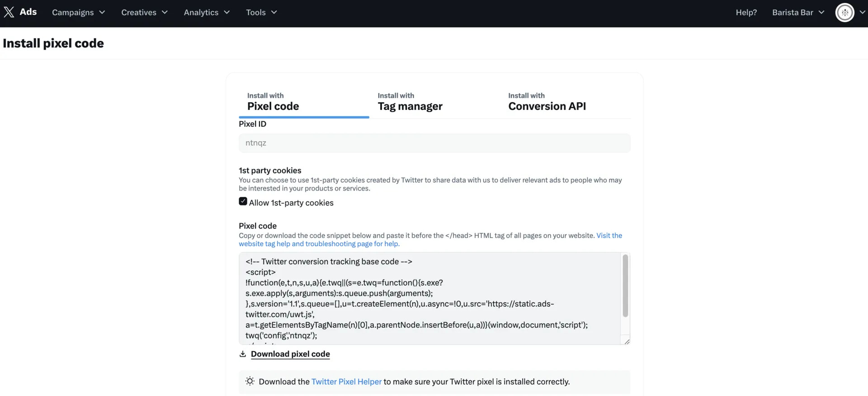Click the X Ads logo icon

click(x=9, y=12)
